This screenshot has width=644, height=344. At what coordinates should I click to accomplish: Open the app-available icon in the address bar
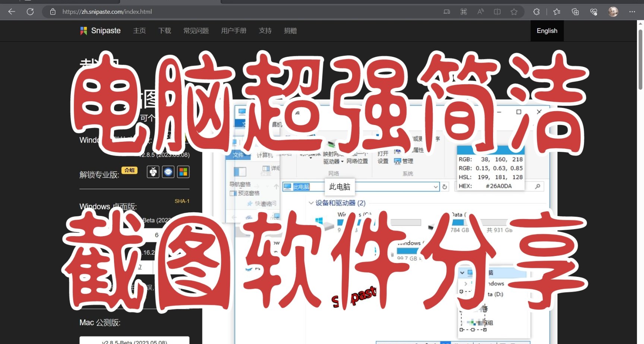[446, 12]
